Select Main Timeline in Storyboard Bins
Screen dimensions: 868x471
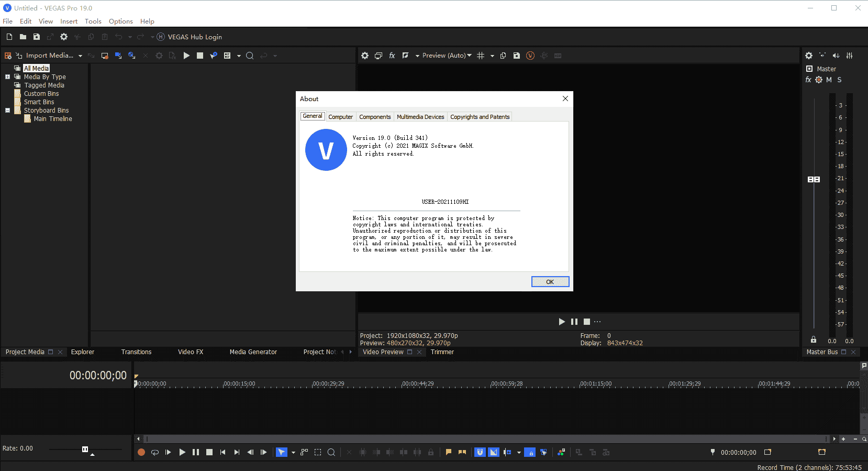point(53,119)
